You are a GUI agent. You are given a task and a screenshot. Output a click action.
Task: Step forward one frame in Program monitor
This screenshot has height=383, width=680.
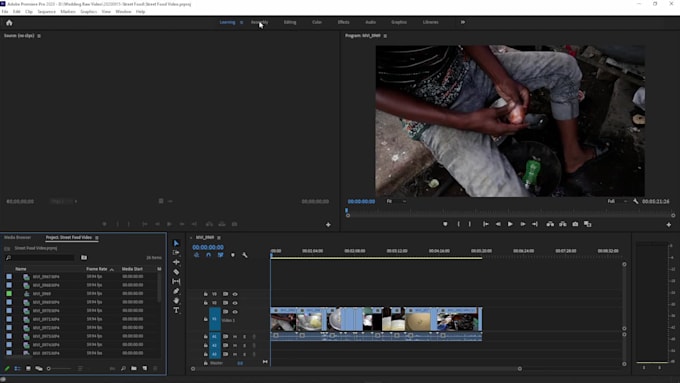click(x=523, y=224)
